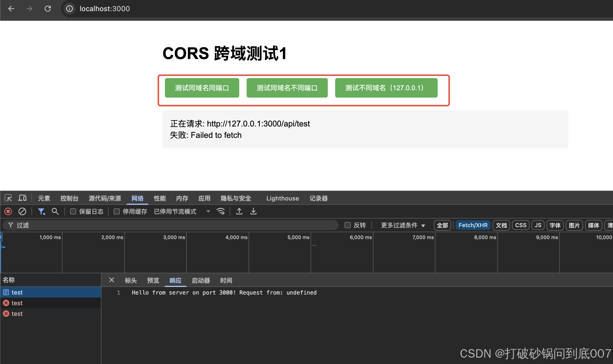Click the import HAR upload icon
Viewport: 613px width, 364px height.
pyautogui.click(x=239, y=211)
